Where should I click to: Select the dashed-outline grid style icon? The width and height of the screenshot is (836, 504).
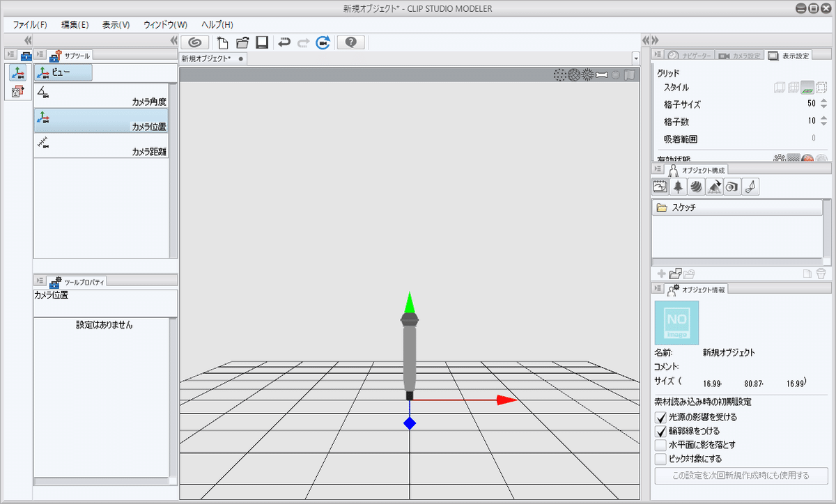coord(821,88)
